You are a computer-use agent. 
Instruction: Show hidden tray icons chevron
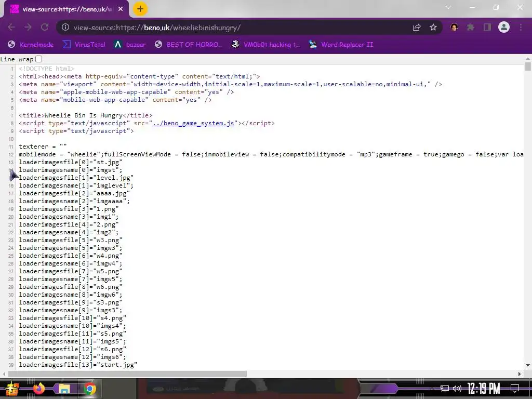coord(432,389)
